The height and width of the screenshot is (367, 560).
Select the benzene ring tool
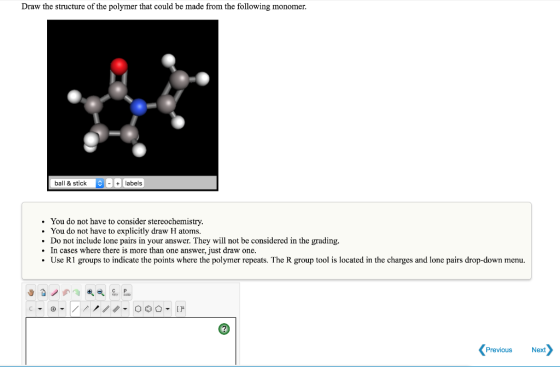click(x=148, y=309)
